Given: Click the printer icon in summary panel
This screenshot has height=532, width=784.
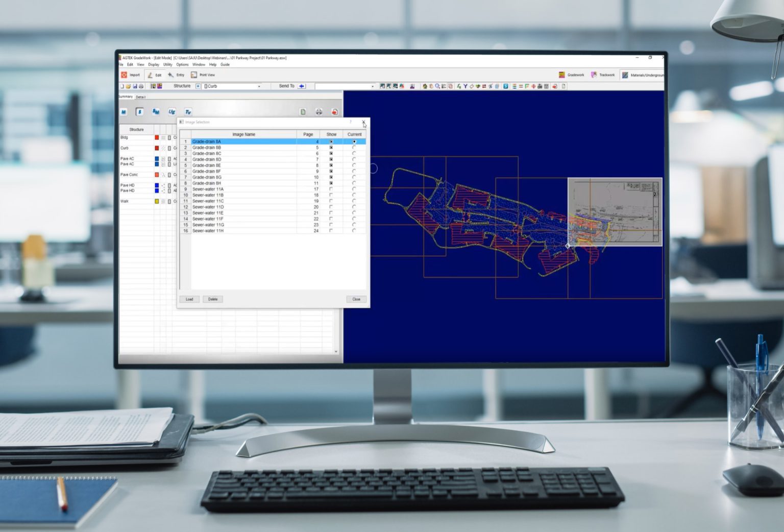Looking at the screenshot, I should click(318, 112).
